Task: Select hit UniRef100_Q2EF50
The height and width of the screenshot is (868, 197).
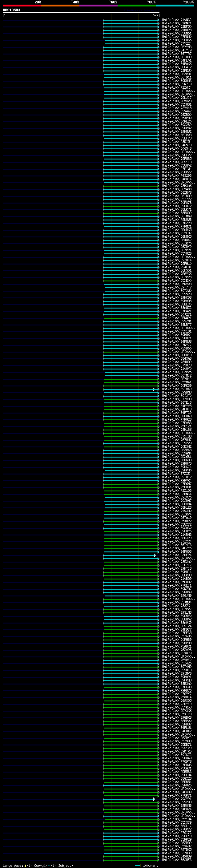Action: pos(176,26)
